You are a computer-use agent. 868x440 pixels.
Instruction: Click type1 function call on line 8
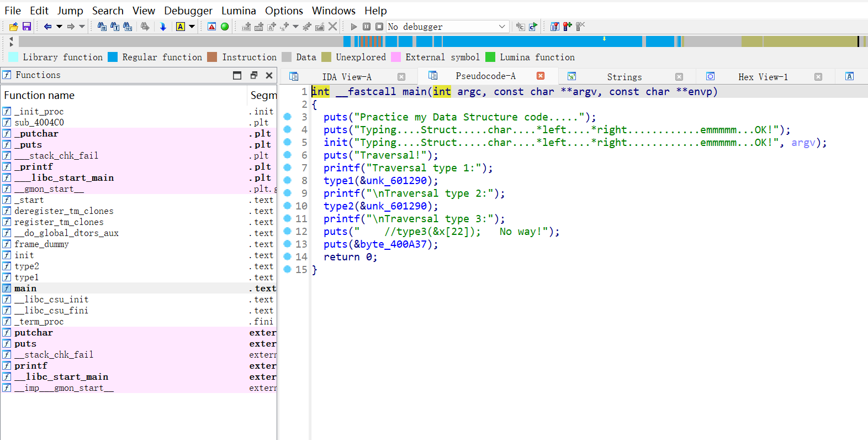(338, 181)
